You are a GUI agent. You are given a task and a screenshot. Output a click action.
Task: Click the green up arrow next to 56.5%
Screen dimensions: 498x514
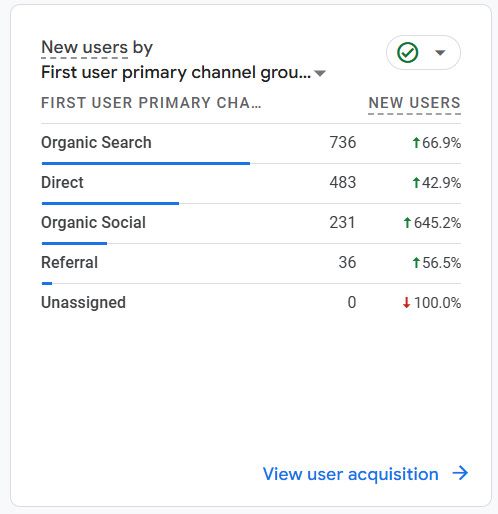416,263
